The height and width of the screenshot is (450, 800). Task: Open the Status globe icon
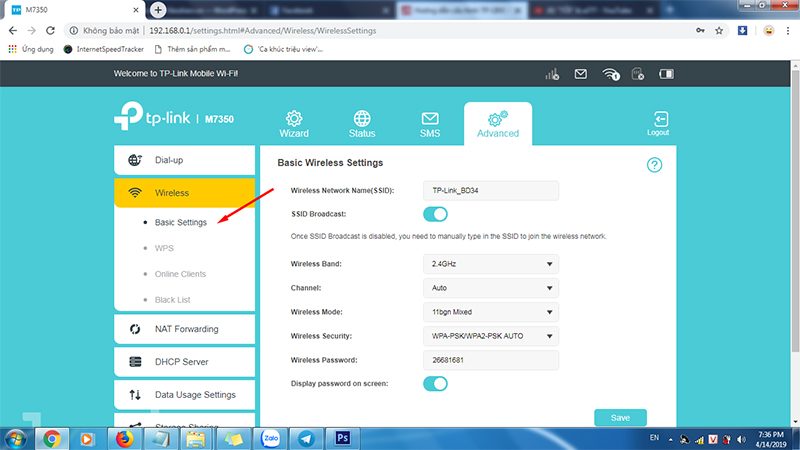coord(362,124)
